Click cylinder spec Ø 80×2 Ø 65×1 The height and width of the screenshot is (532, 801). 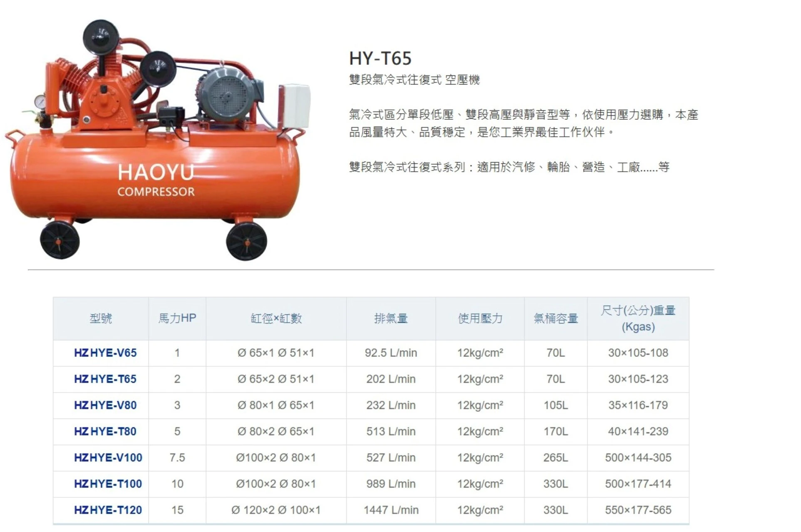click(x=276, y=432)
